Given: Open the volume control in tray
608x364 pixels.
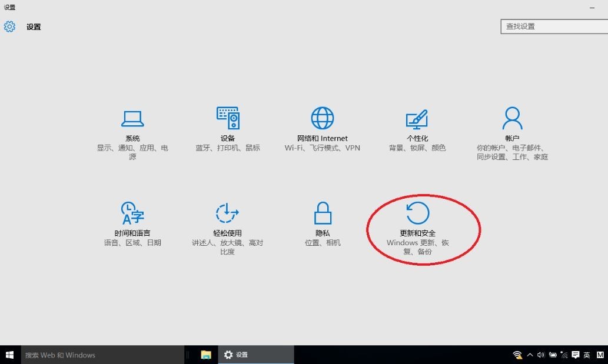Looking at the screenshot, I should coord(541,355).
